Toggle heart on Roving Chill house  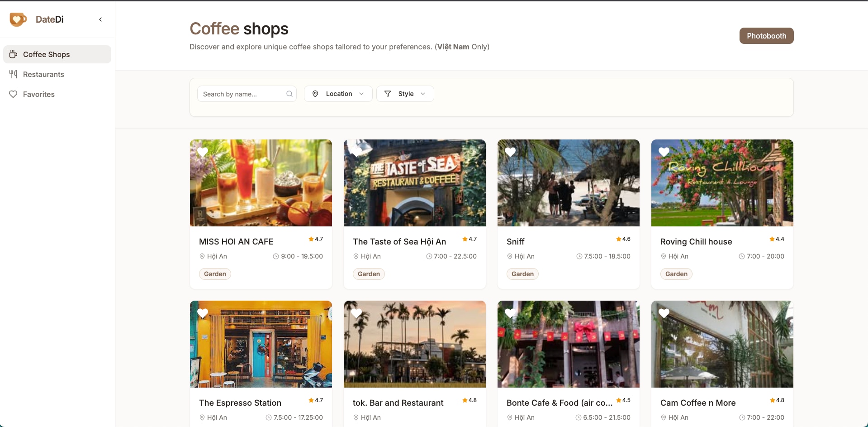664,152
